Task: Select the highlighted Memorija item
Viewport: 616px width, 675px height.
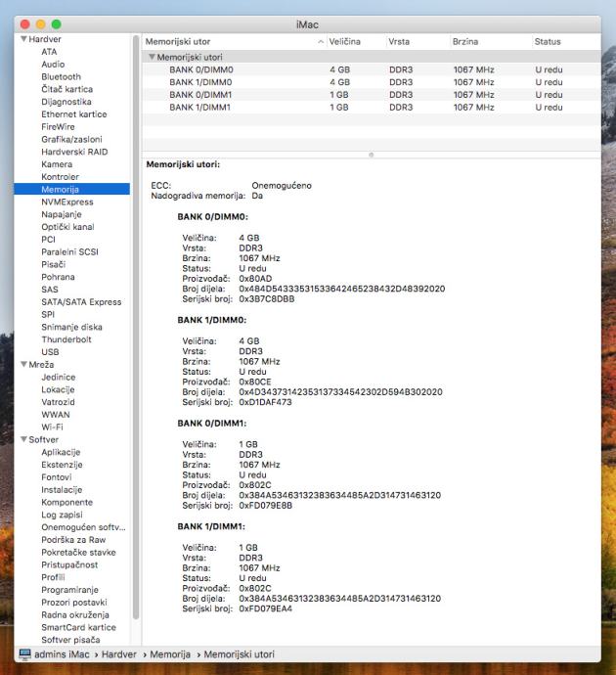Action: pos(71,189)
